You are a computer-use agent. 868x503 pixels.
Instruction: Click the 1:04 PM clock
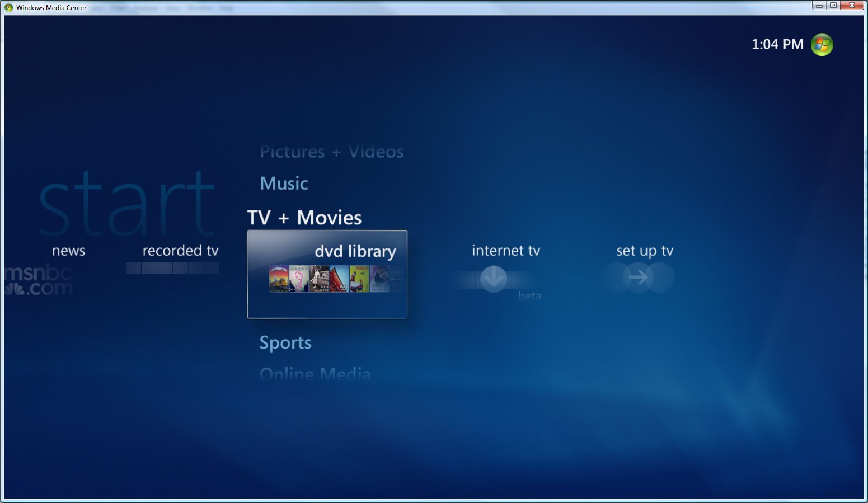click(777, 44)
